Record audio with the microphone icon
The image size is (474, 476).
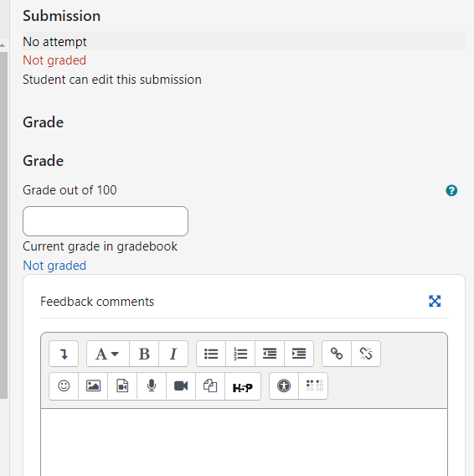click(x=152, y=386)
